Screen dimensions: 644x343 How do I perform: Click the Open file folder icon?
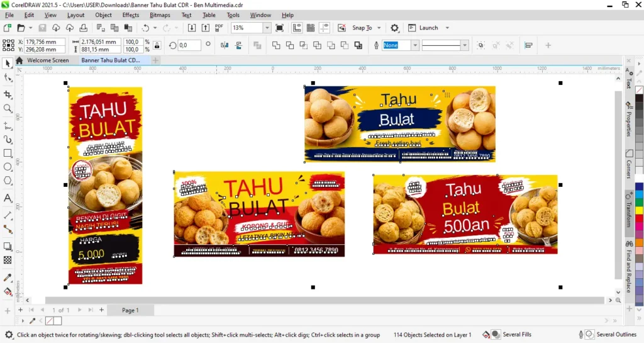click(x=21, y=28)
